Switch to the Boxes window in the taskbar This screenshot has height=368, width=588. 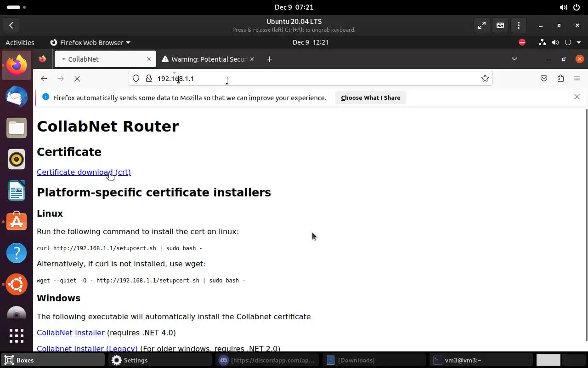tap(53, 360)
